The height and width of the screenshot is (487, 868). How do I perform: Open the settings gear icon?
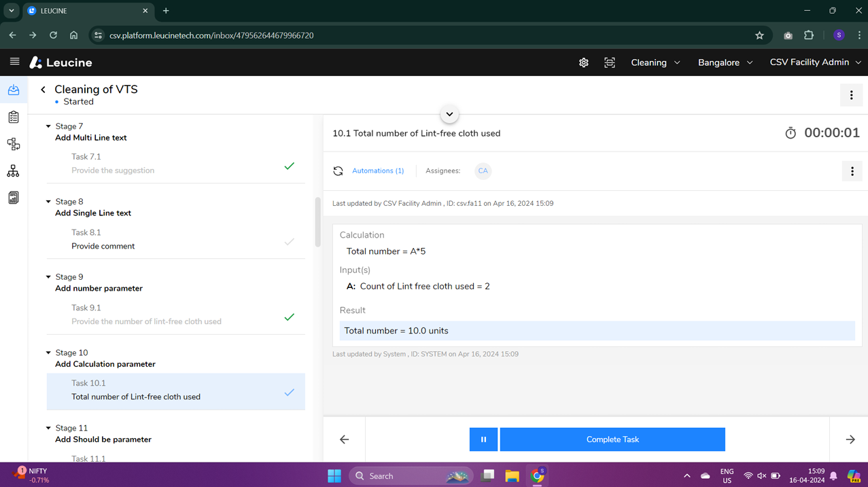point(583,62)
